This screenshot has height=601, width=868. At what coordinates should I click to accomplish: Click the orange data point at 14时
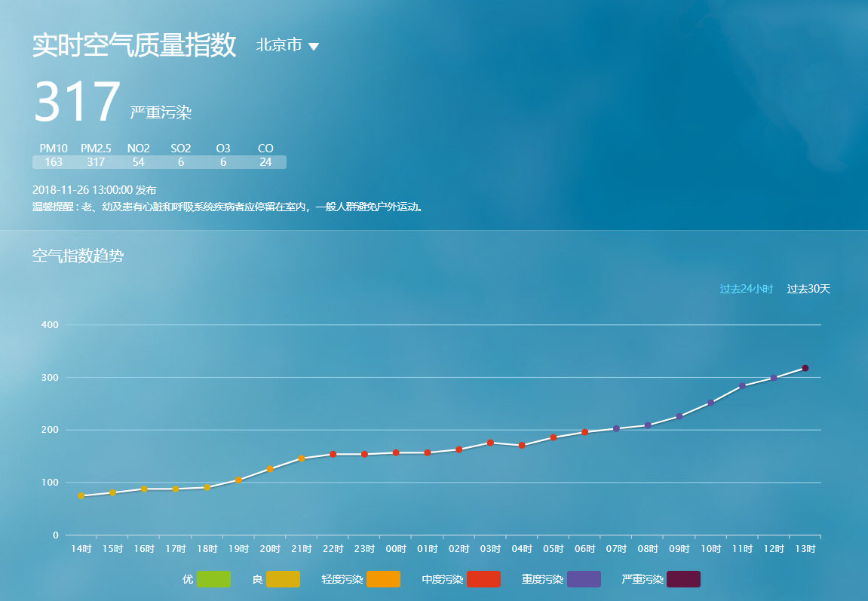pos(81,495)
